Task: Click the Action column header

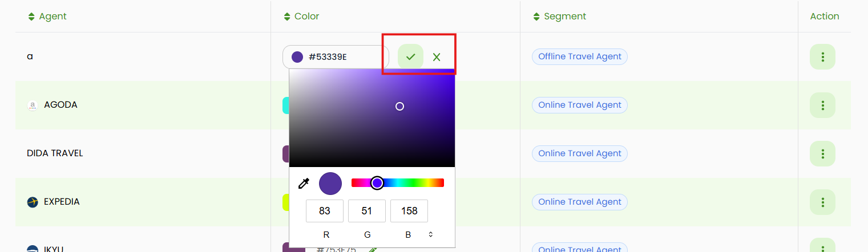Action: click(x=825, y=17)
